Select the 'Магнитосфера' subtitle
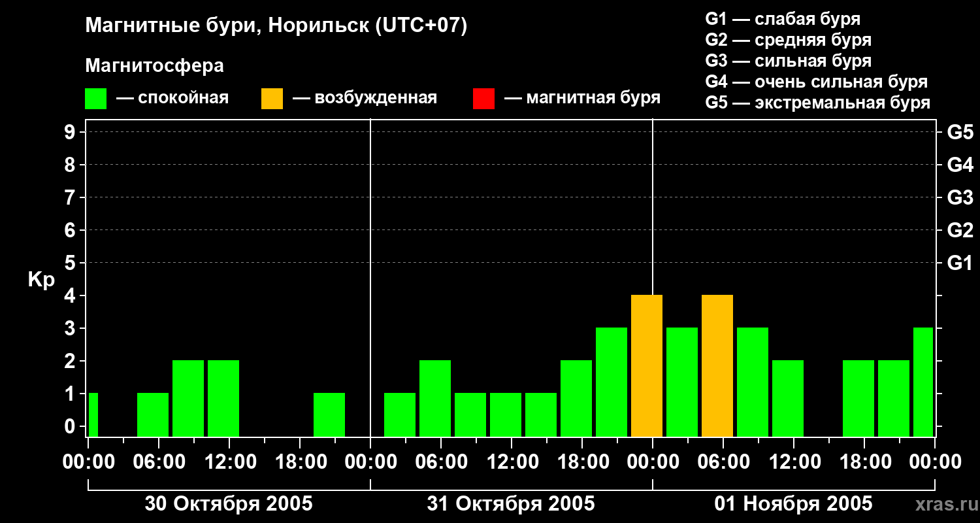 [x=154, y=66]
